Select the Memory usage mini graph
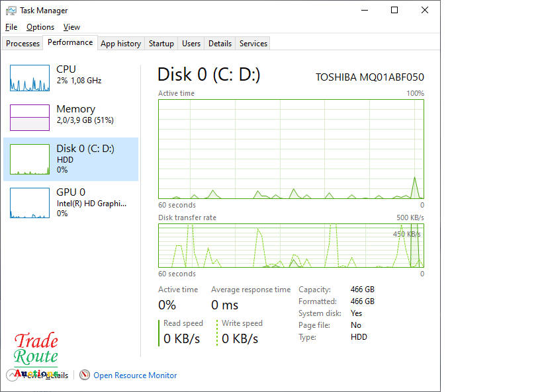542x392 pixels. 30,118
